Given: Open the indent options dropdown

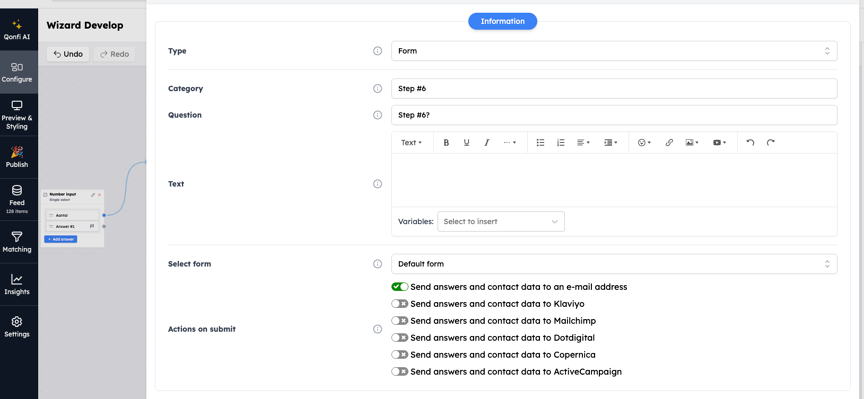Looking at the screenshot, I should pyautogui.click(x=611, y=143).
